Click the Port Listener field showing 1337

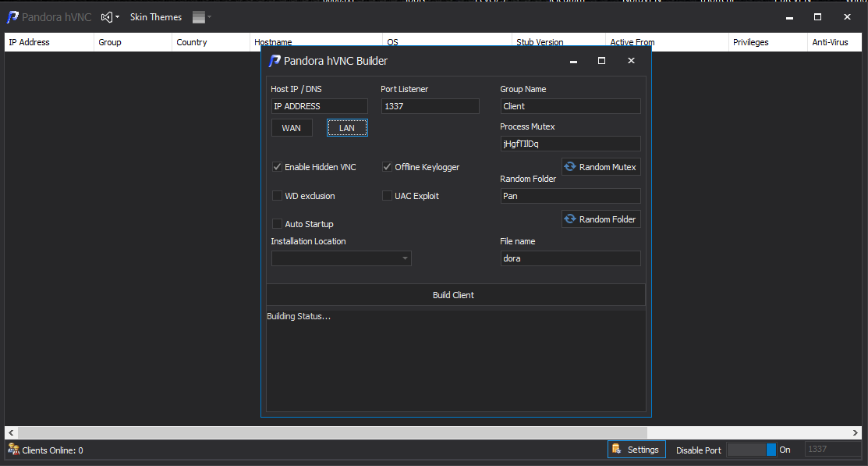[430, 106]
